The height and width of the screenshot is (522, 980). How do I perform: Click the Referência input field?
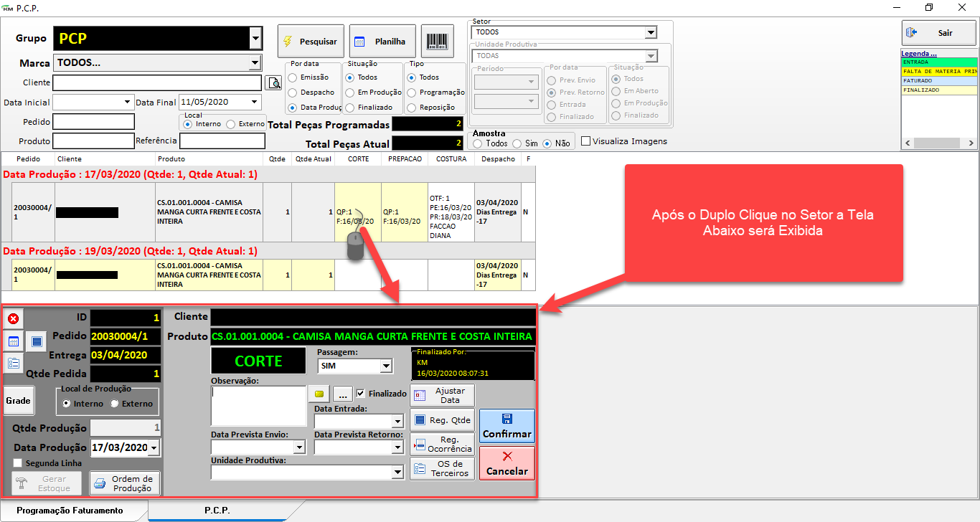(222, 141)
